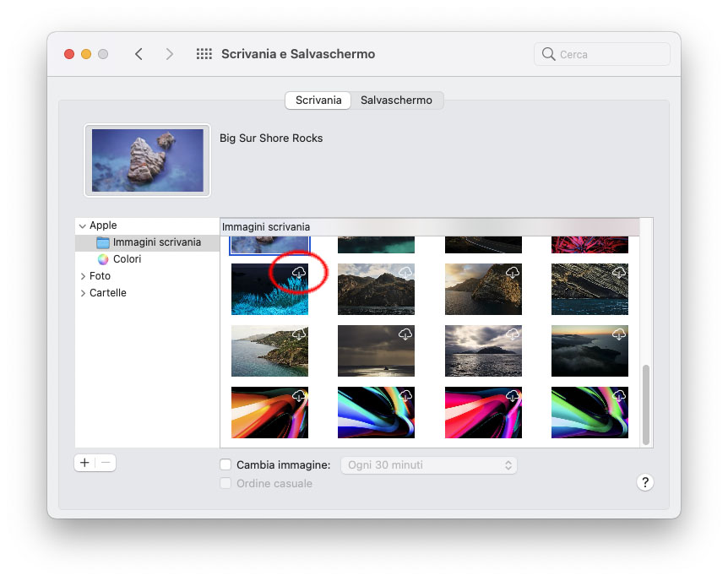Open all System Preferences via grid icon

coord(204,53)
